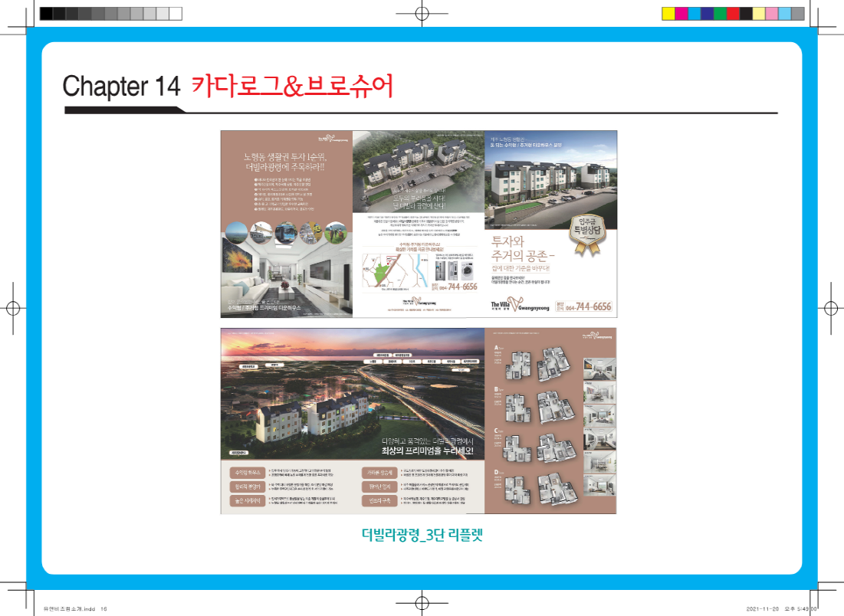Click the 수익형 하우스 label button
844x616 pixels.
tap(245, 473)
